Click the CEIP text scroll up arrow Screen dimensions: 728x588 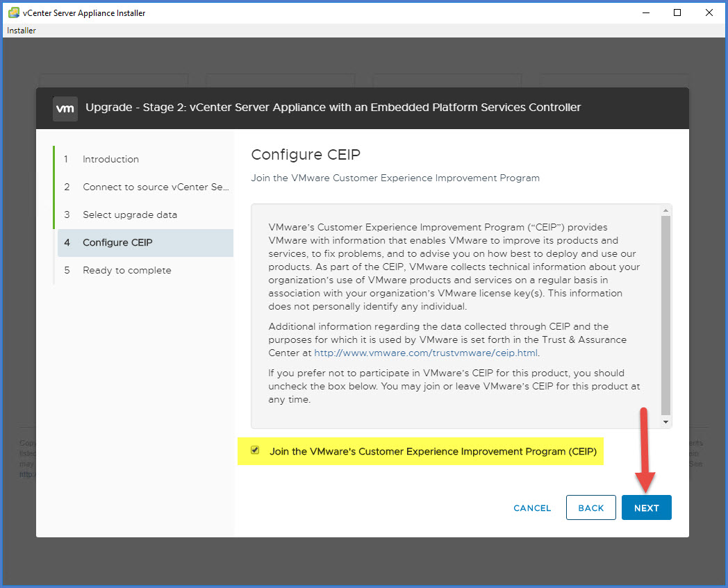665,210
